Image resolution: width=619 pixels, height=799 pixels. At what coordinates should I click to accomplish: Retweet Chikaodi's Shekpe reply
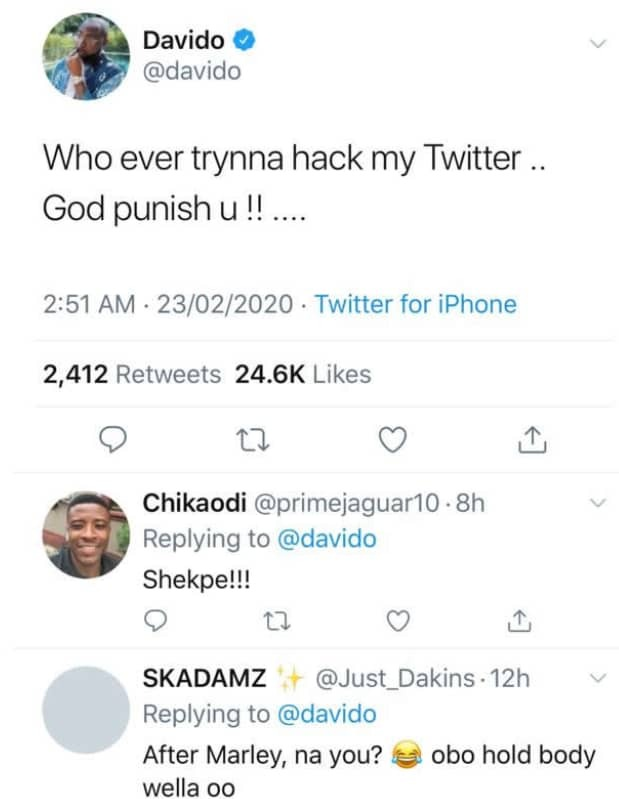tap(276, 622)
